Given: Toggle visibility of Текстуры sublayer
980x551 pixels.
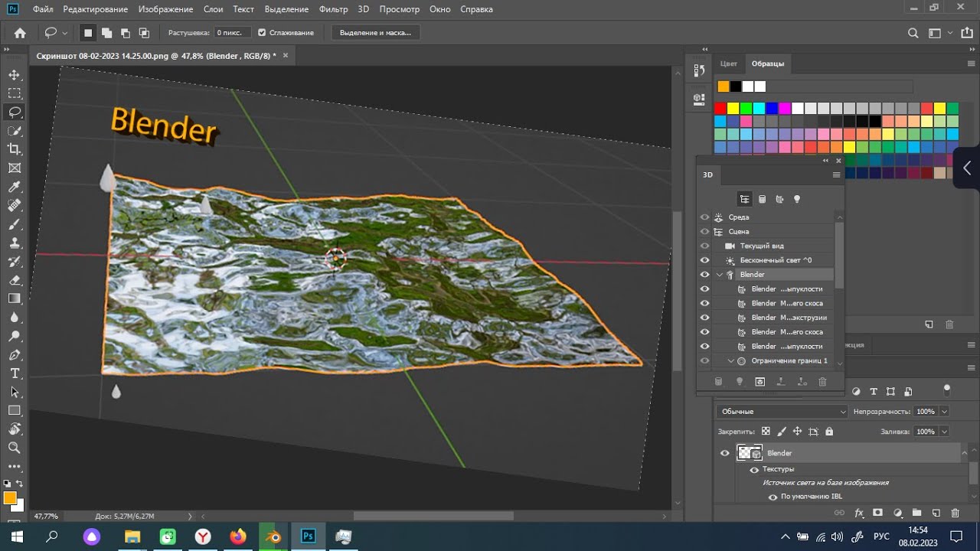Looking at the screenshot, I should pyautogui.click(x=754, y=469).
